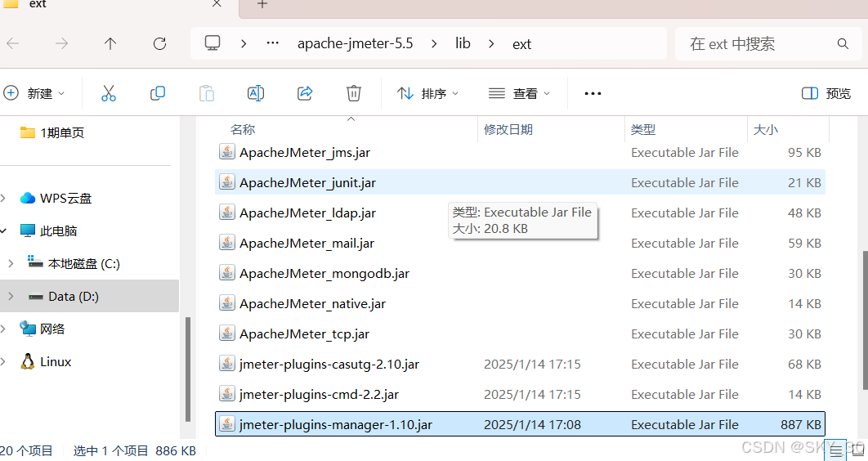Image resolution: width=868 pixels, height=461 pixels.
Task: Expand the hidden path ellipsis in address bar
Action: click(273, 43)
